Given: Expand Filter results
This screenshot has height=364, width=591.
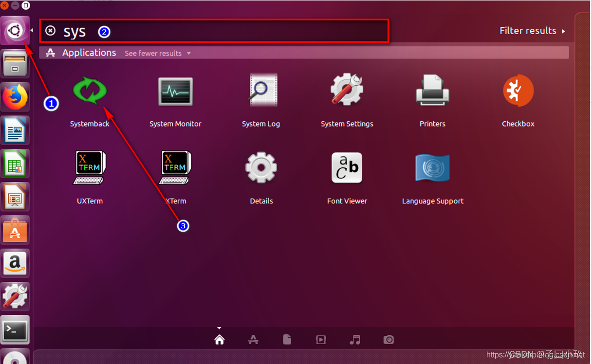Looking at the screenshot, I should [x=533, y=31].
